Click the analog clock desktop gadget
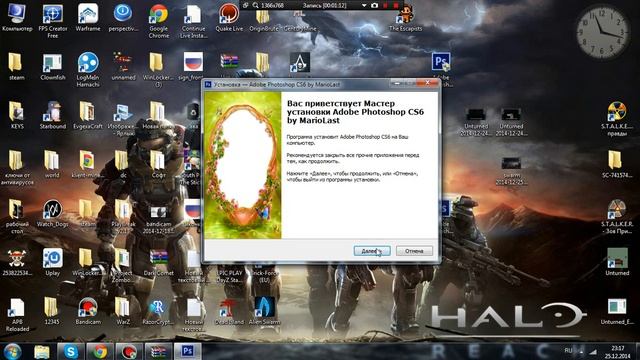Viewport: 640px width, 360px height. (x=602, y=33)
